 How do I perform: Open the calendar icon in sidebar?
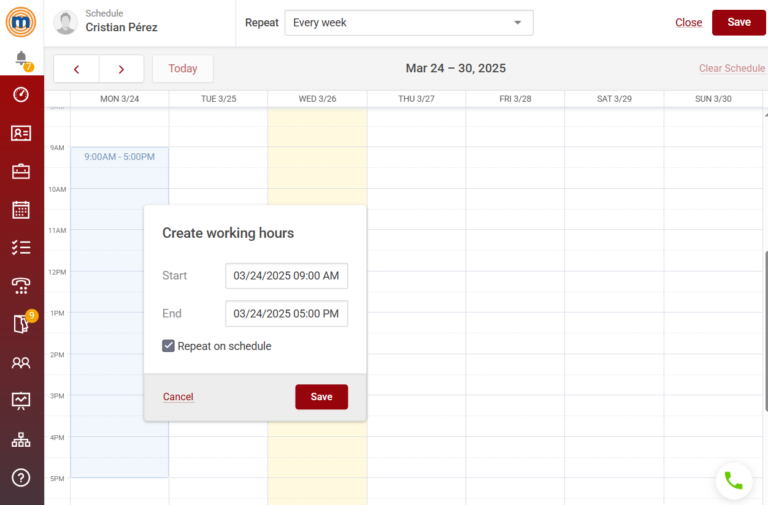click(21, 209)
